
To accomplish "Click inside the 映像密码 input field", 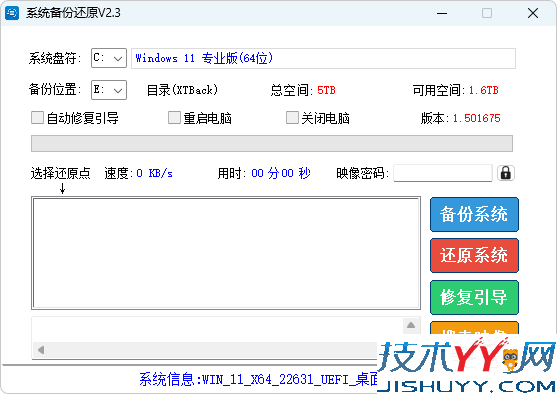I will 443,173.
